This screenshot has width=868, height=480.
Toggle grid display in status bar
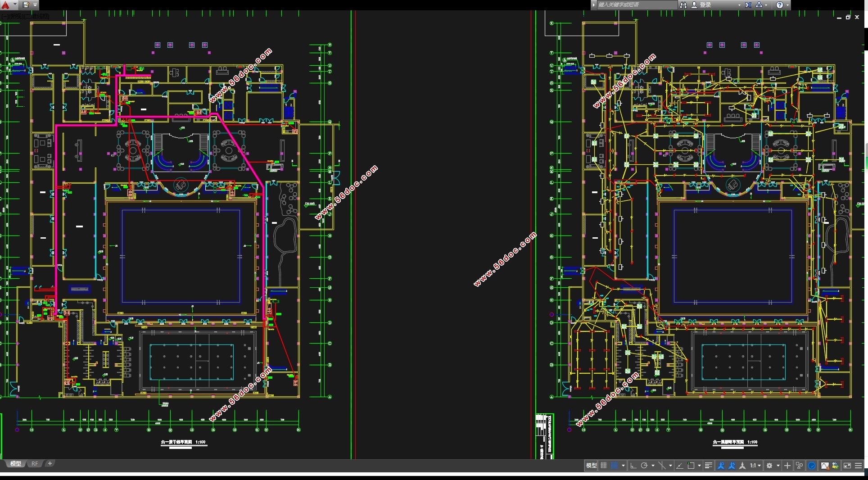click(x=604, y=466)
